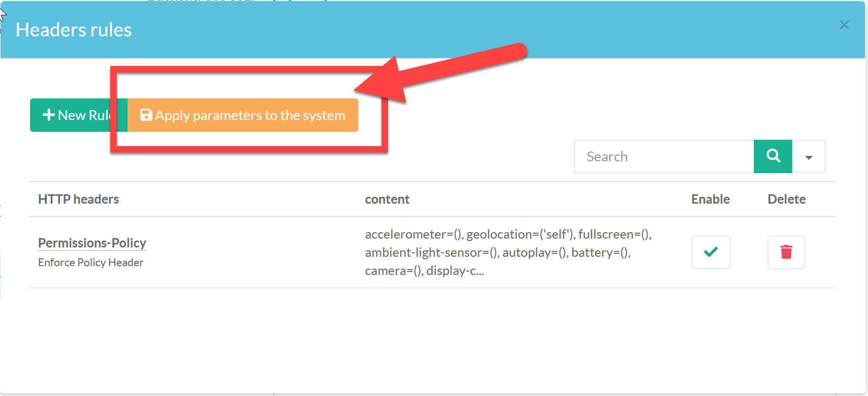
Task: Close the Headers rules dialog
Action: 844,25
